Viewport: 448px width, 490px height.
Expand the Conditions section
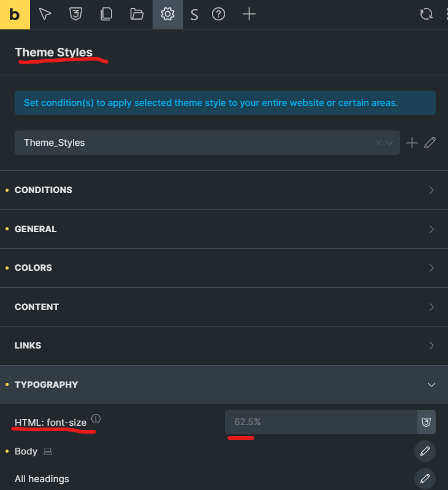tap(224, 190)
